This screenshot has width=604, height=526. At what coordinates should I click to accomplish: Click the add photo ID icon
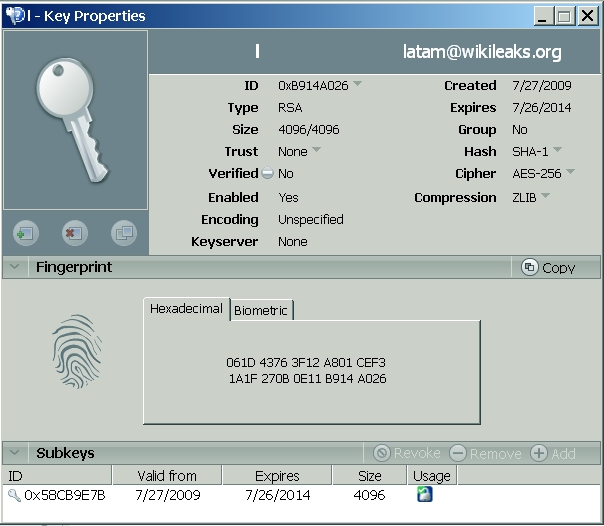pyautogui.click(x=26, y=233)
